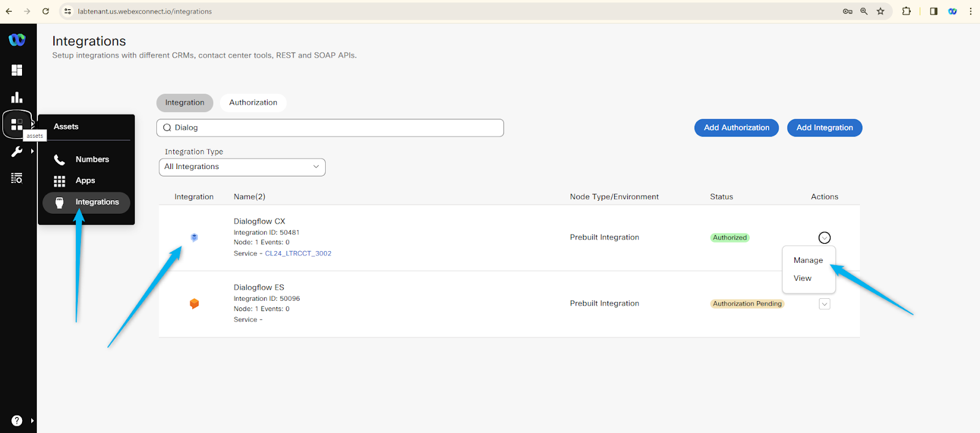This screenshot has width=980, height=433.
Task: Open the Integration Type dropdown
Action: point(242,167)
